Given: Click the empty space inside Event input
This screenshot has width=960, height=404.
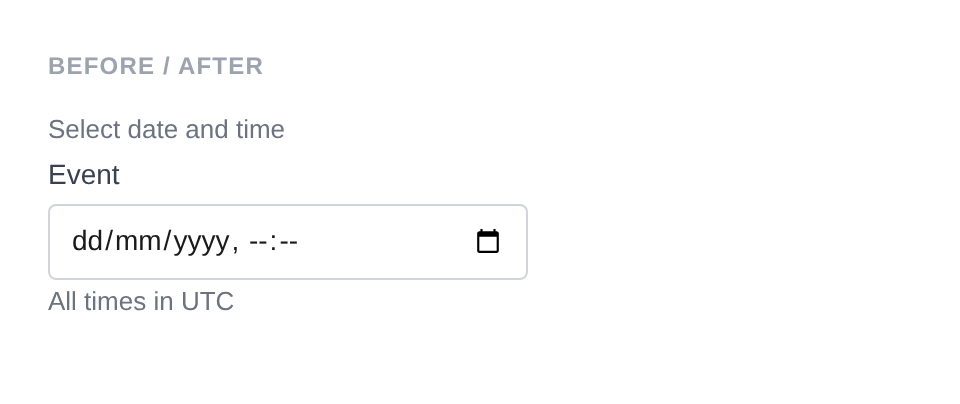Looking at the screenshot, I should pos(385,242).
